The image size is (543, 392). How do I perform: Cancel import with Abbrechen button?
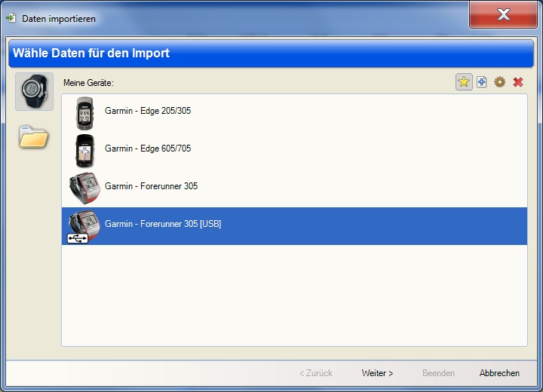pos(499,373)
